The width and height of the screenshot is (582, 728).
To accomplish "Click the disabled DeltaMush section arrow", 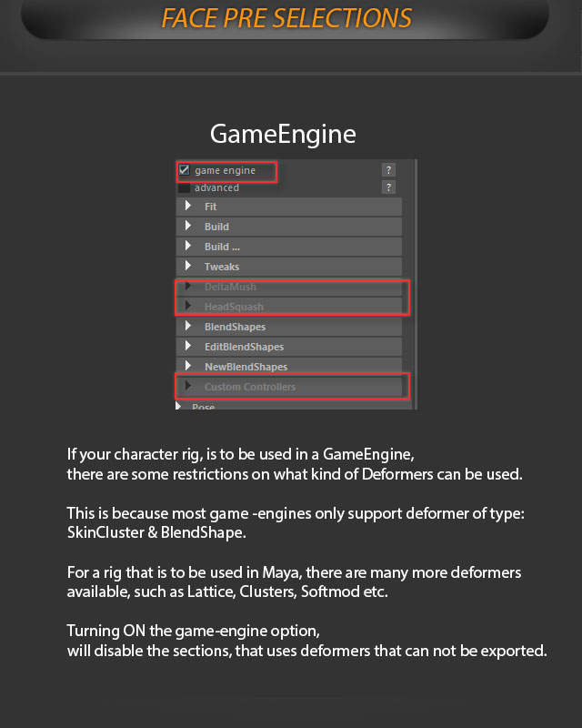I will [x=188, y=286].
